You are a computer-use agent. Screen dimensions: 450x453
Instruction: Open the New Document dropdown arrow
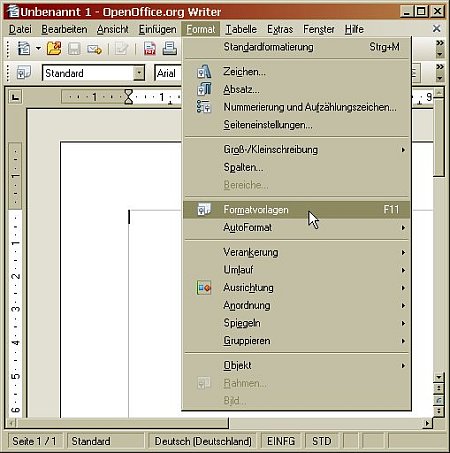[x=38, y=49]
